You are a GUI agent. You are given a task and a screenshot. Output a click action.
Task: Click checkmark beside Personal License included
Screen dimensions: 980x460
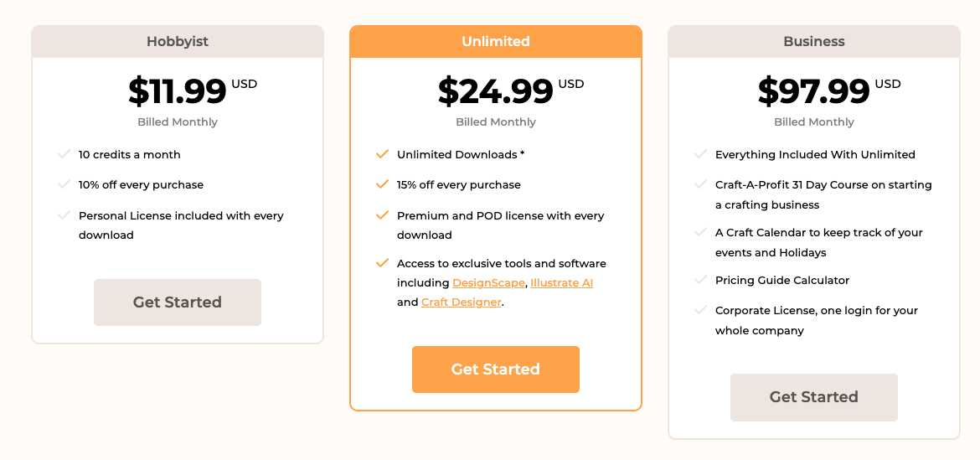pos(64,215)
